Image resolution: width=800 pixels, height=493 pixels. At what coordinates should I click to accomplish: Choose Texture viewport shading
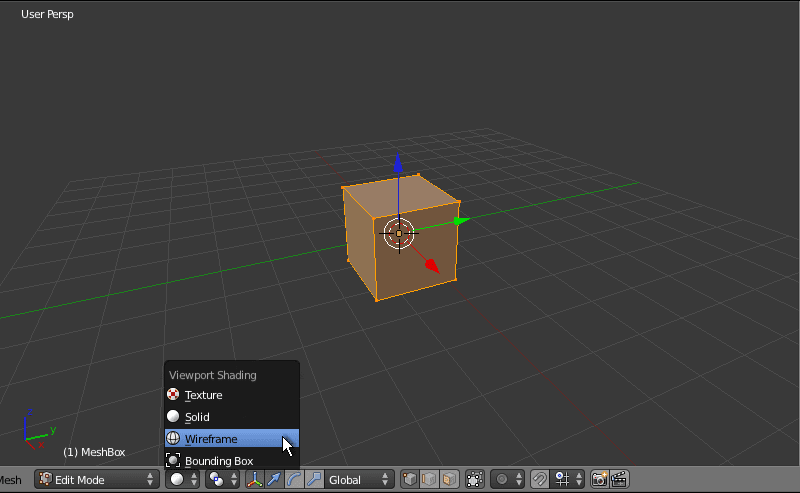point(232,395)
